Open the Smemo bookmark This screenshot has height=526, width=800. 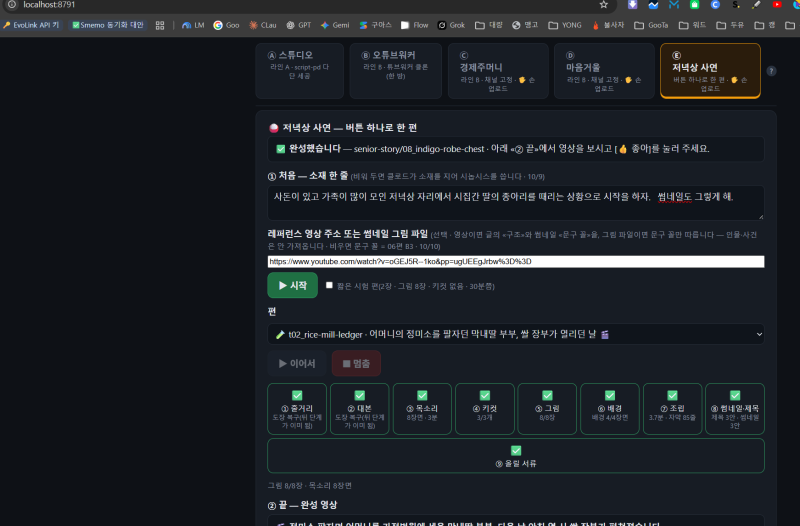pyautogui.click(x=108, y=25)
